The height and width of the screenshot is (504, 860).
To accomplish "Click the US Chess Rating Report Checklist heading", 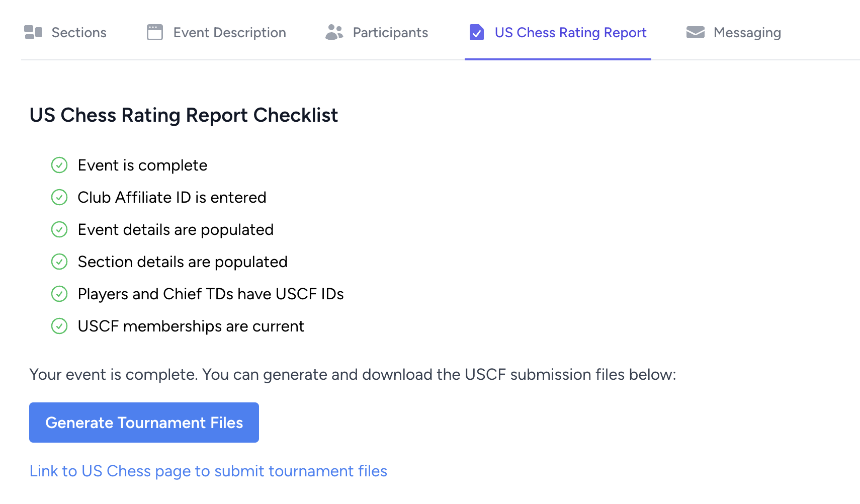I will [184, 115].
